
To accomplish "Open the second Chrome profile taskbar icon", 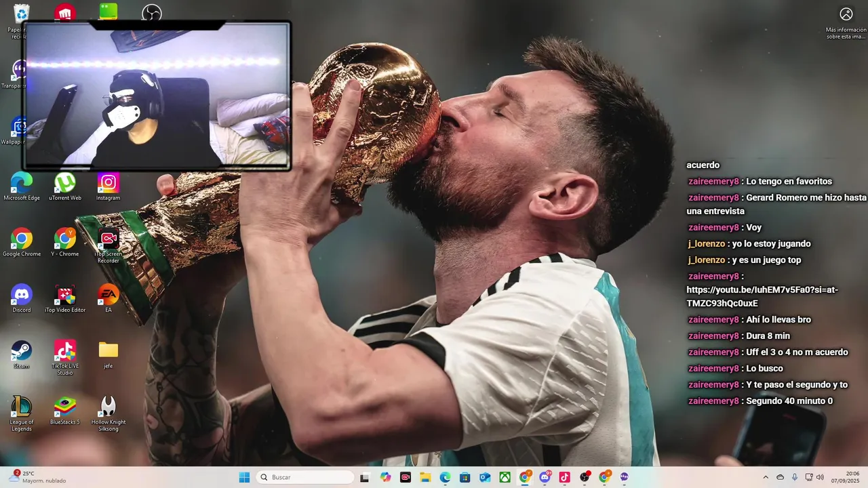I will (604, 477).
